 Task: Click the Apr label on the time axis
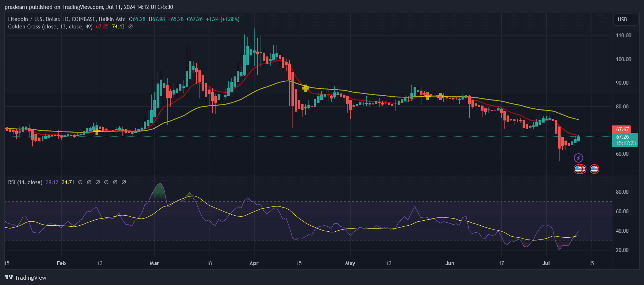click(x=254, y=263)
